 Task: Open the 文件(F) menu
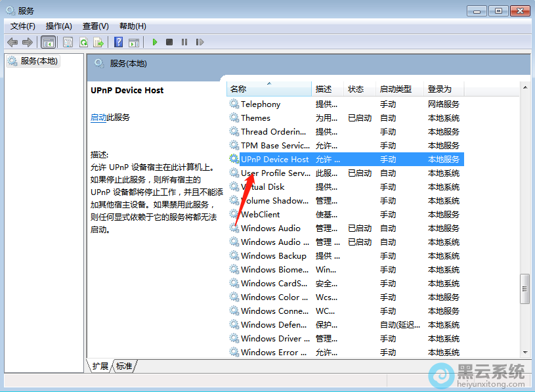(23, 26)
